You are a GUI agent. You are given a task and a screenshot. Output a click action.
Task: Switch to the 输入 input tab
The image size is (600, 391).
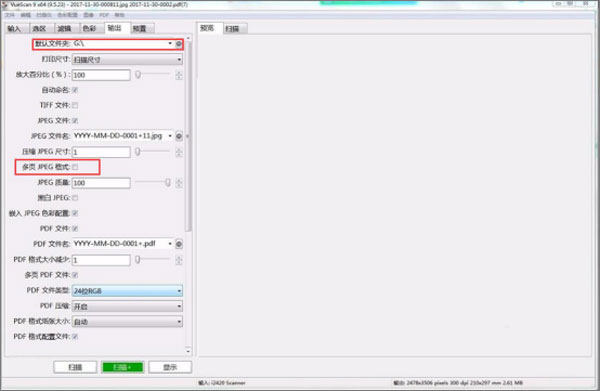15,29
